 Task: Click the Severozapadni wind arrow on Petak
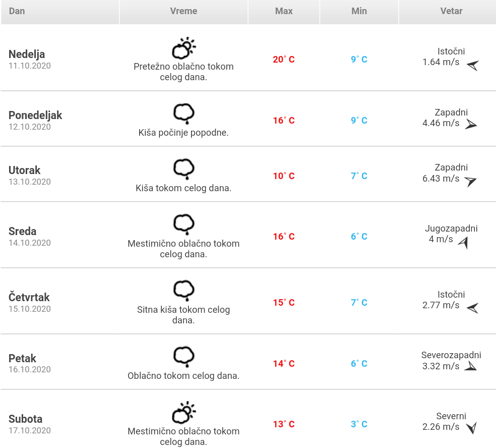coord(471,366)
